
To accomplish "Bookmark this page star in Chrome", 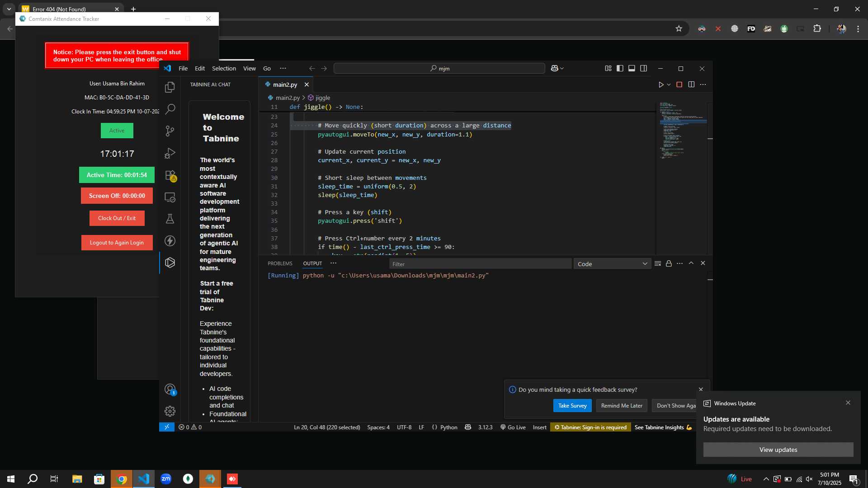I will (x=679, y=28).
